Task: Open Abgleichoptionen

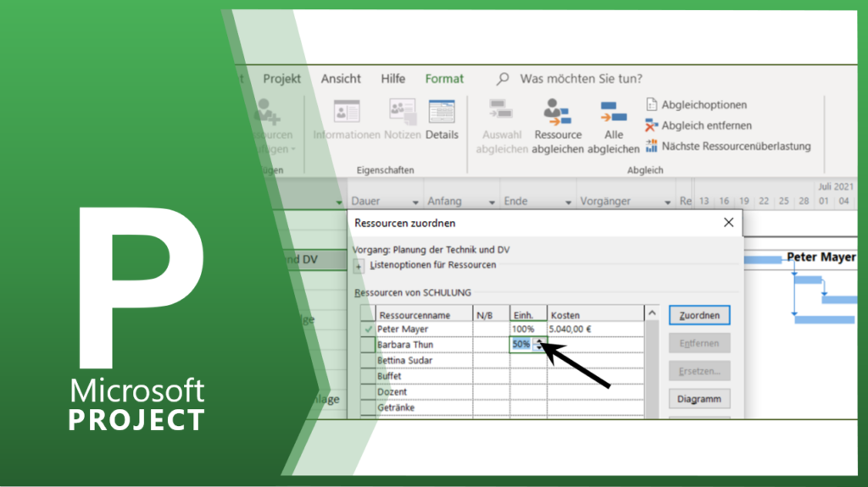Action: click(696, 104)
